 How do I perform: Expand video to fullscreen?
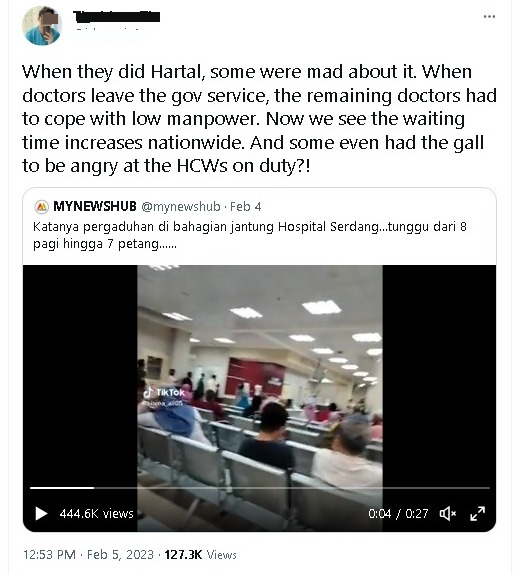477,513
